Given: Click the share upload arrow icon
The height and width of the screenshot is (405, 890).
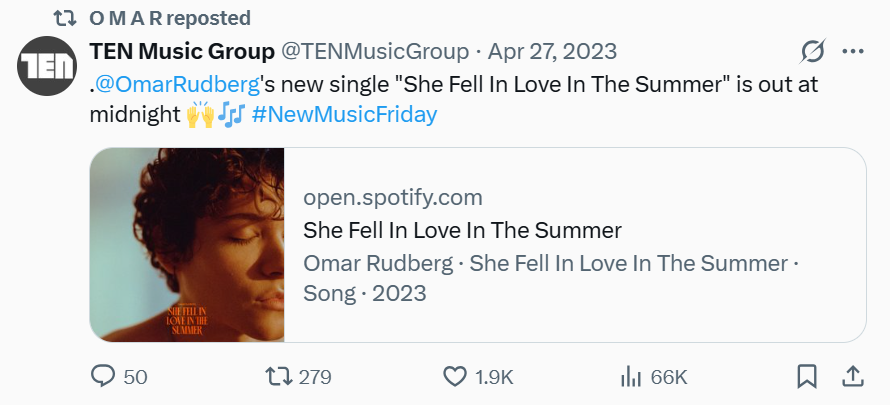Looking at the screenshot, I should coord(853,376).
